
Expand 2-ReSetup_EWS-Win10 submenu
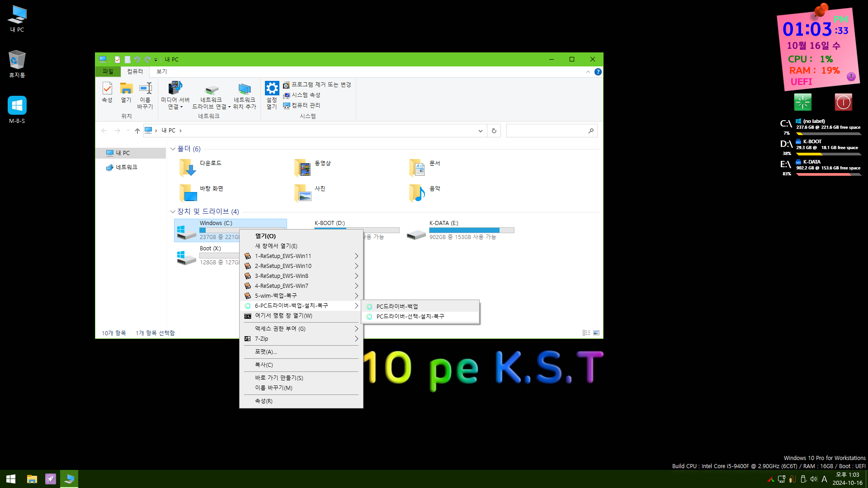(301, 266)
